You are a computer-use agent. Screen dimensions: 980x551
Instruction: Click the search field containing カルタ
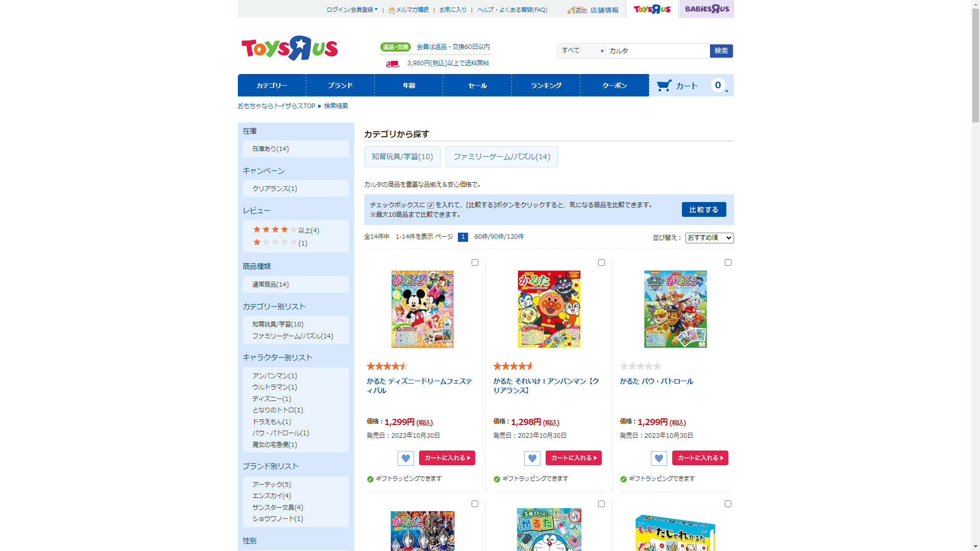tap(657, 51)
